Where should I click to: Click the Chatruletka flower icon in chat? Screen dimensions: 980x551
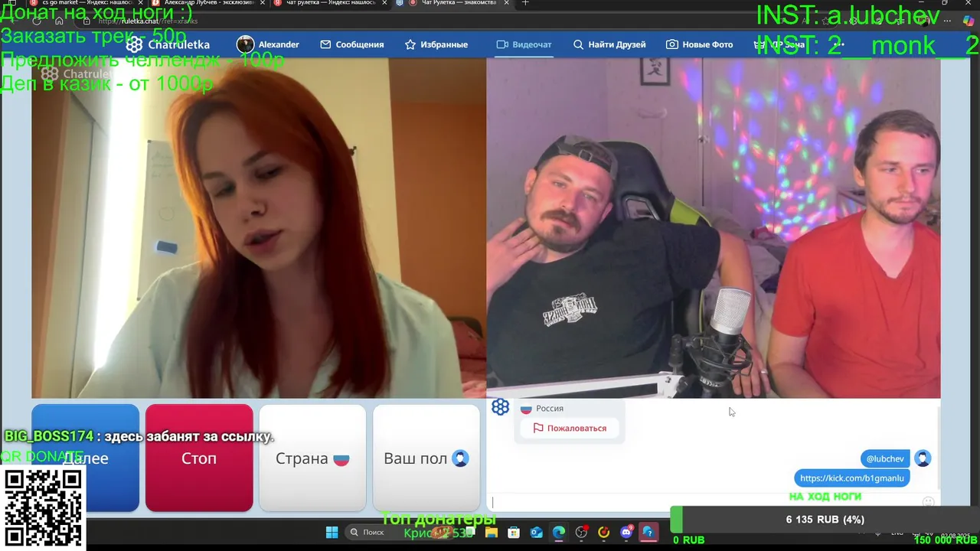pyautogui.click(x=500, y=408)
